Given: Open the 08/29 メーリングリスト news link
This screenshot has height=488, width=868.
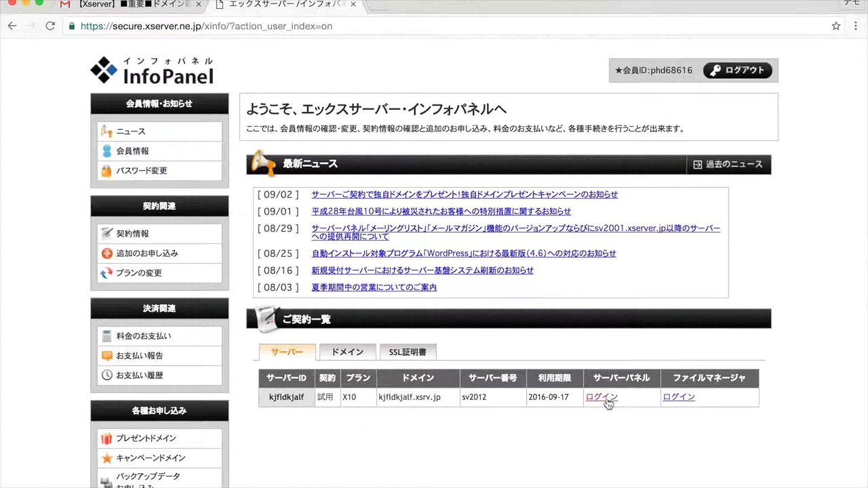Looking at the screenshot, I should click(515, 232).
